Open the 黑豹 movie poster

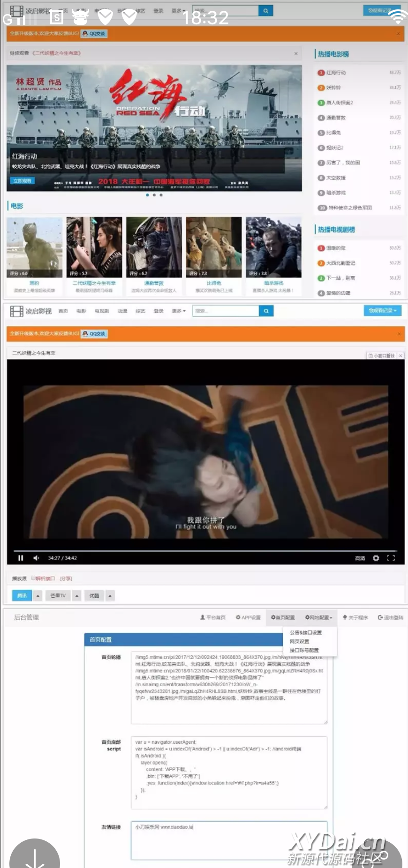(34, 247)
